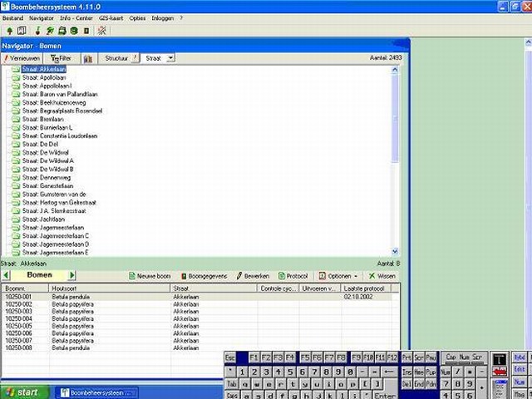Screen dimensions: 532x399
Task: Open the Filter tool in the Navigator
Action: click(62, 58)
